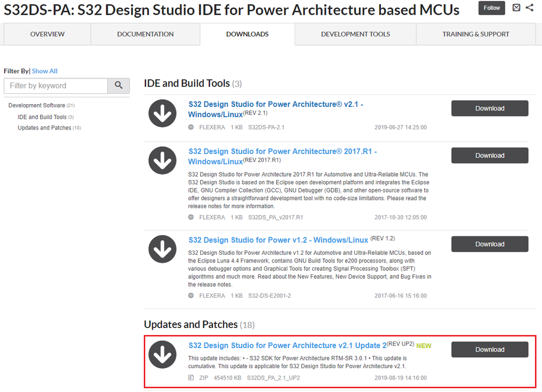542x392 pixels.
Task: Click the Update 2 description paragraph
Action: coord(297,362)
